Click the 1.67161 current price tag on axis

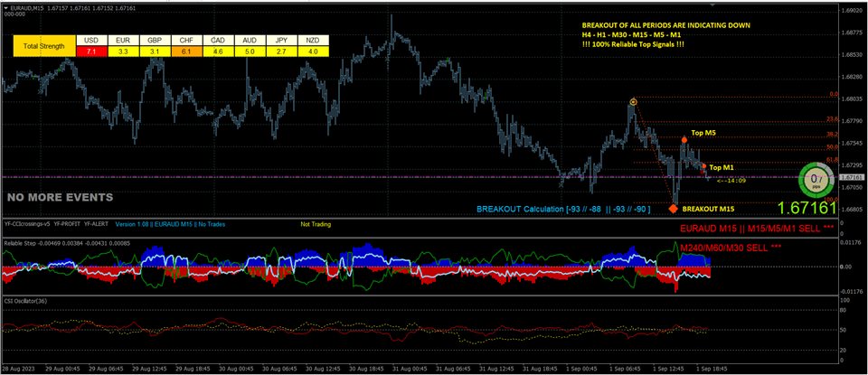(852, 177)
